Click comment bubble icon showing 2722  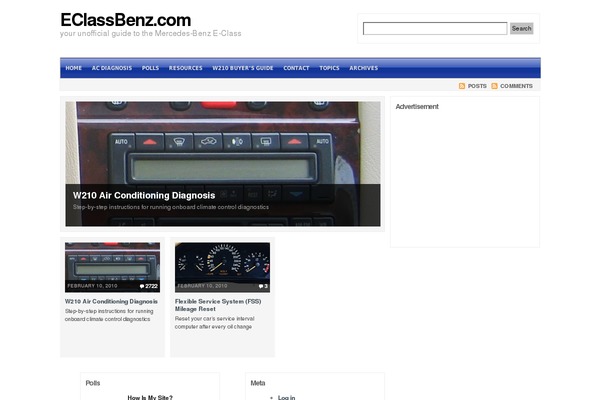pyautogui.click(x=143, y=286)
